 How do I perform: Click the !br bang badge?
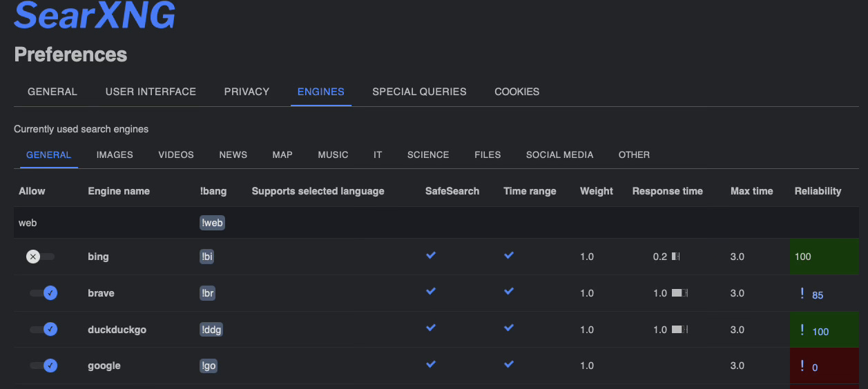tap(208, 293)
